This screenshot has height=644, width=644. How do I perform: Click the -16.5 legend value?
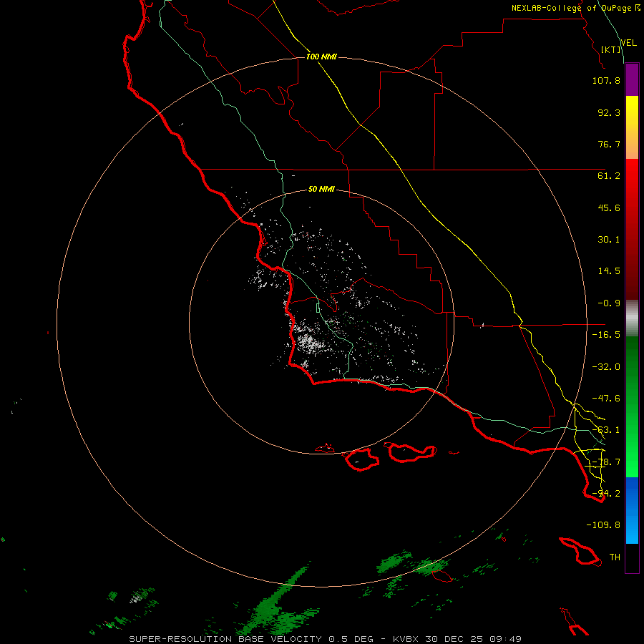(606, 335)
